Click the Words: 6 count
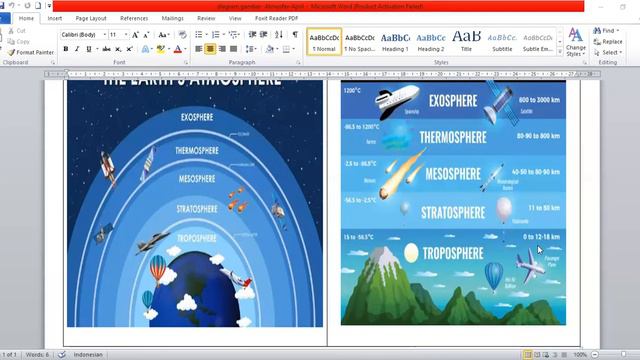The width and height of the screenshot is (640, 360). [37, 354]
